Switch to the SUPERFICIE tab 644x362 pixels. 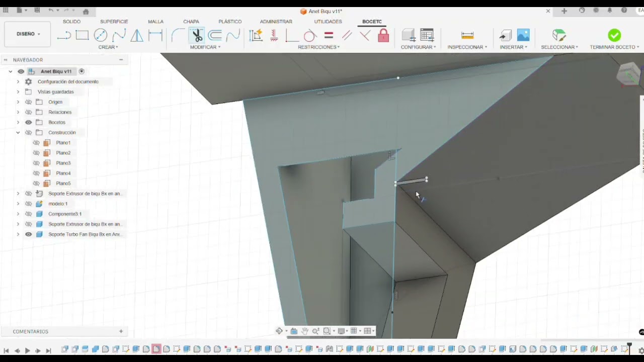click(114, 22)
